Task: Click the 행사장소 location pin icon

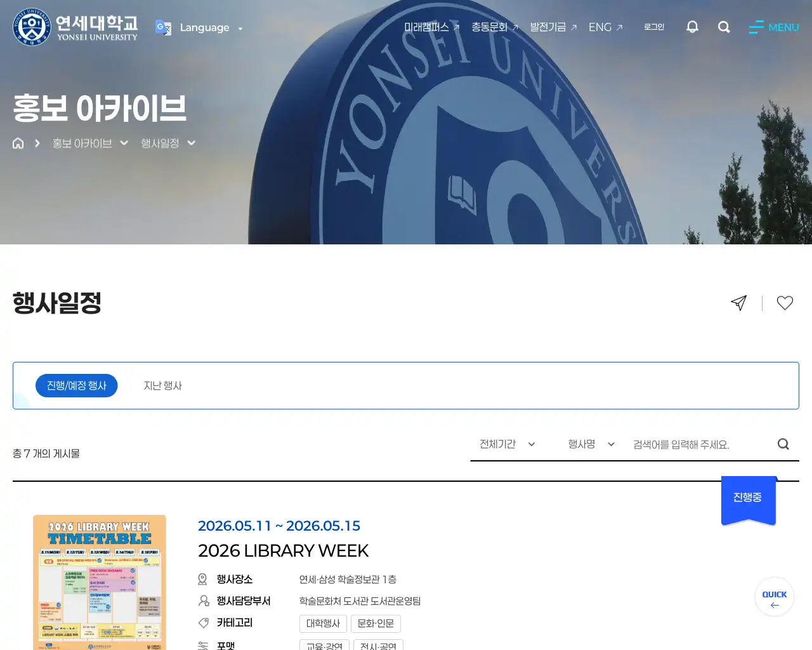Action: tap(203, 580)
